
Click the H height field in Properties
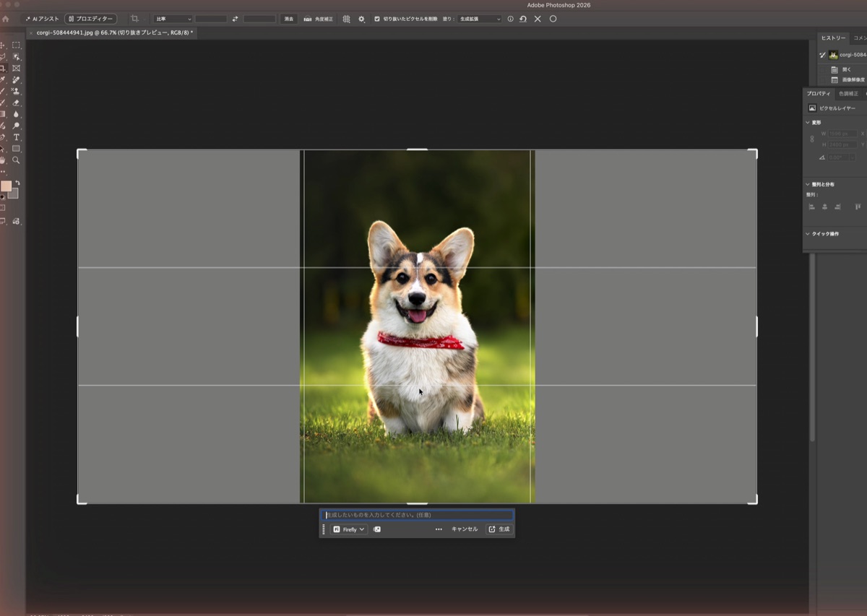click(842, 144)
